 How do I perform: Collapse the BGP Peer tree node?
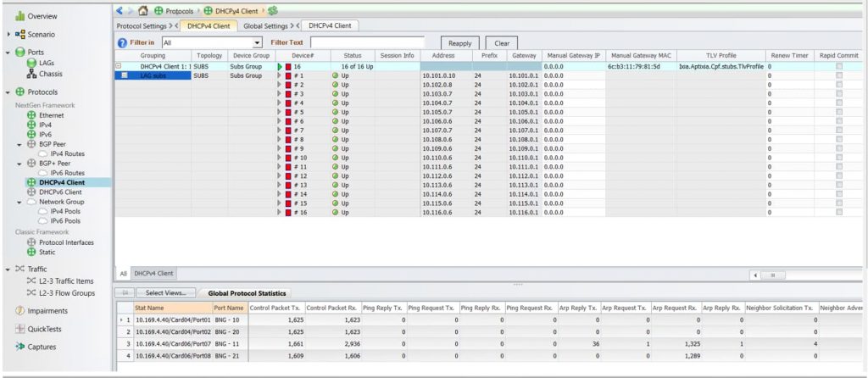point(20,144)
